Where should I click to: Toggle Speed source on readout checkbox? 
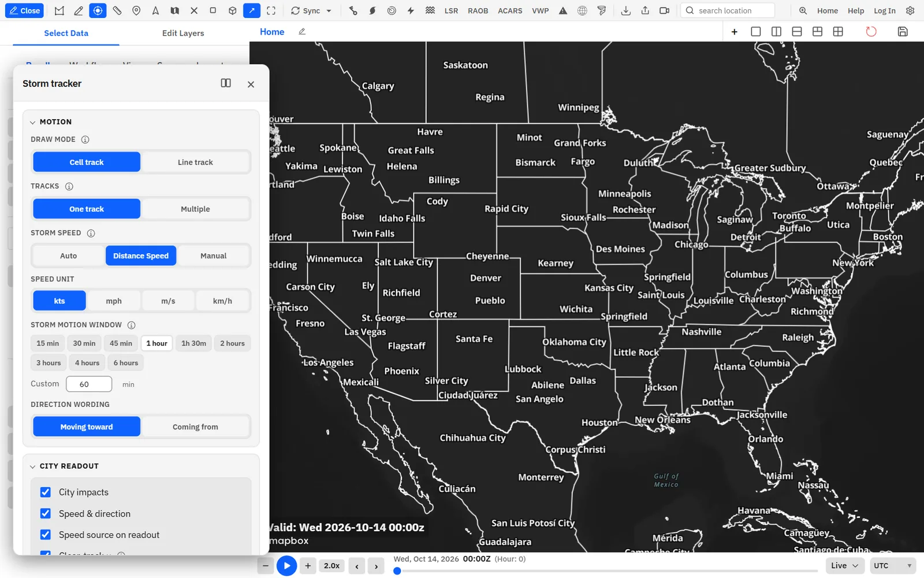pos(46,535)
